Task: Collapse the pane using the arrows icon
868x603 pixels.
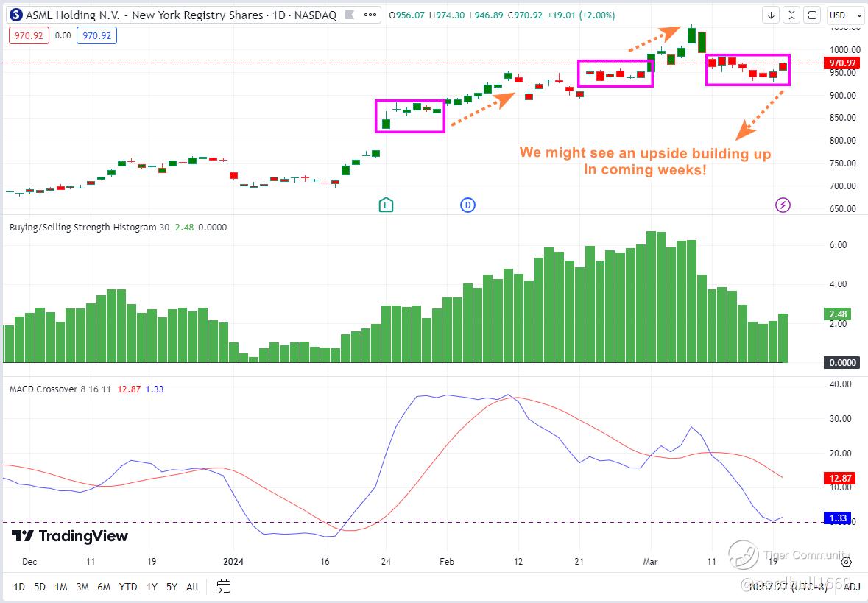Action: coord(791,15)
